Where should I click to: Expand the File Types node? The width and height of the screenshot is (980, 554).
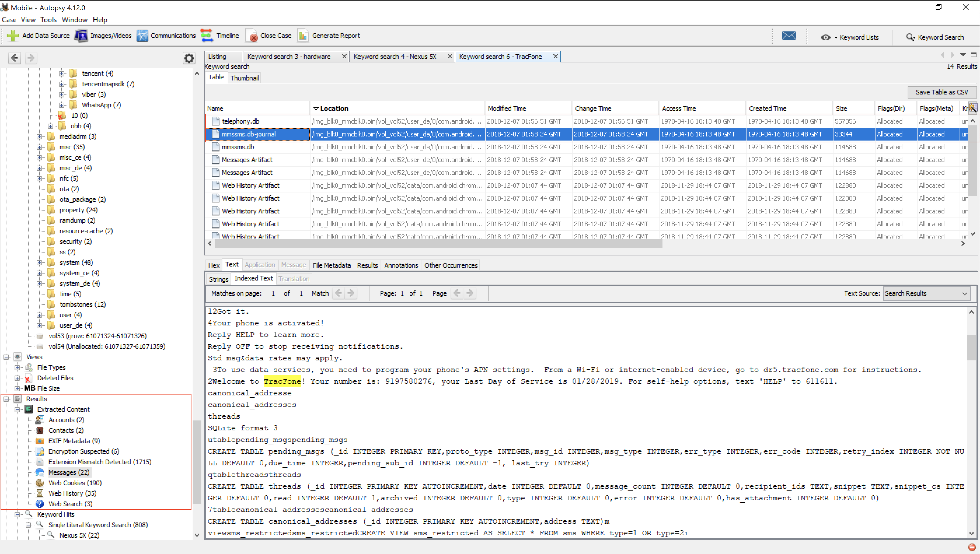17,368
